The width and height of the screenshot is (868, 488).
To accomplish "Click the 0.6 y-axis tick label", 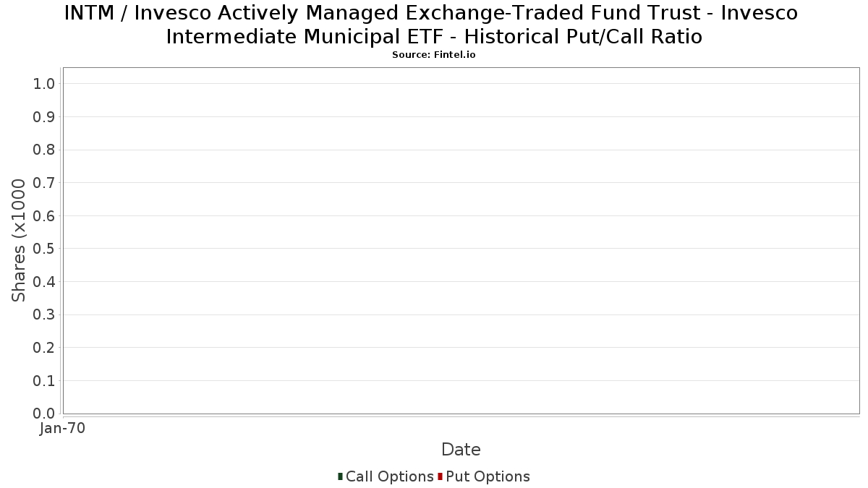I will 44,215.
